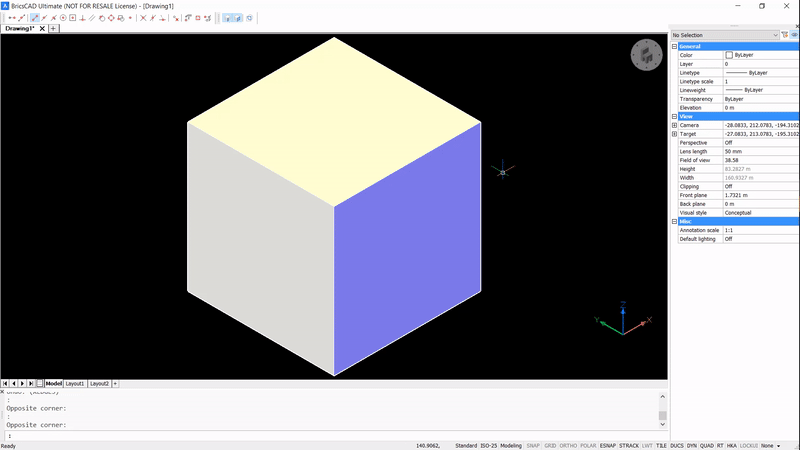Image resolution: width=800 pixels, height=450 pixels.
Task: Click the second highlighted box edge icon
Action: pyautogui.click(x=238, y=18)
